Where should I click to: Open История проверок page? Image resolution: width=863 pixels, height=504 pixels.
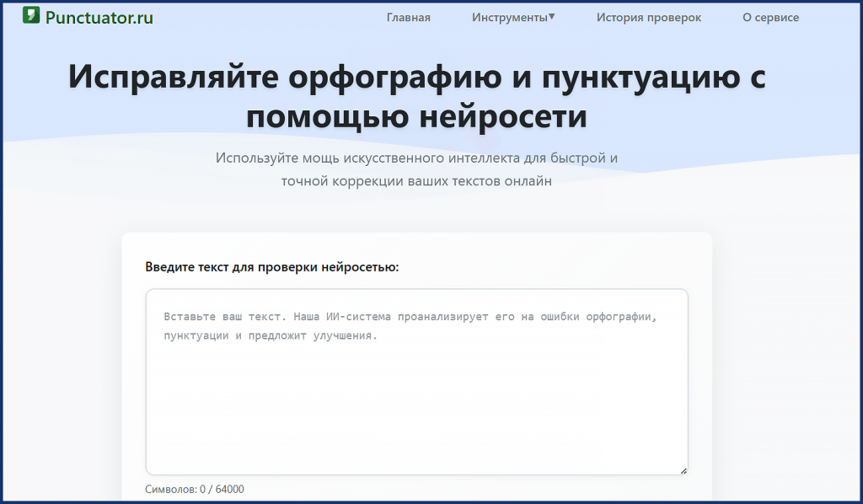point(649,18)
